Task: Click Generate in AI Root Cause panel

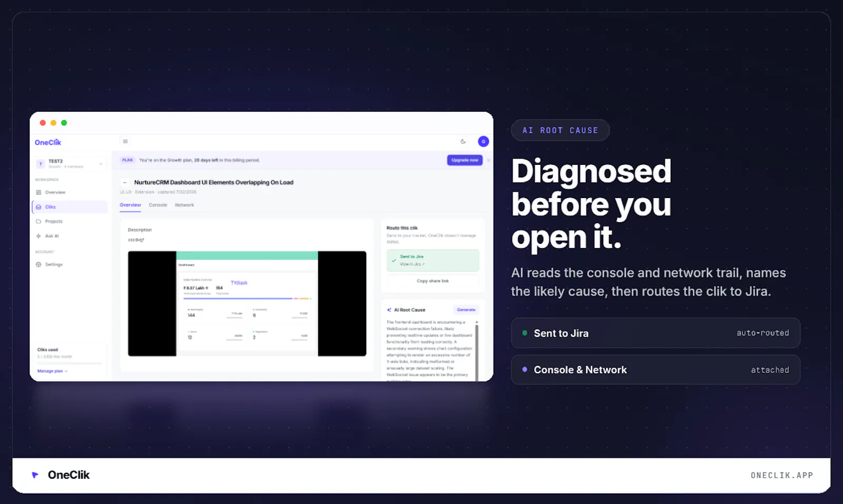Action: [466, 310]
